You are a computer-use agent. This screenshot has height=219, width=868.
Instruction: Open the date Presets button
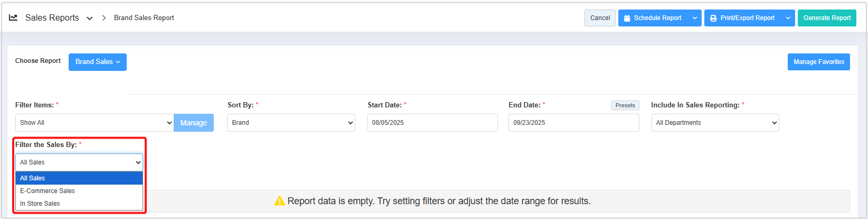625,105
